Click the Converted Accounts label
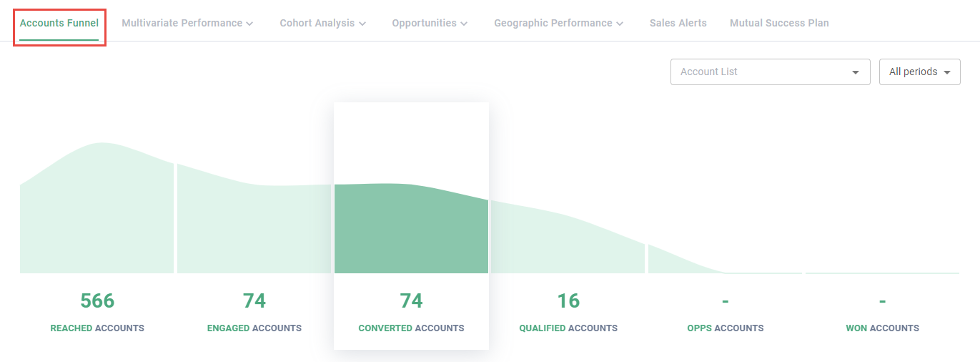The width and height of the screenshot is (980, 362). tap(411, 328)
